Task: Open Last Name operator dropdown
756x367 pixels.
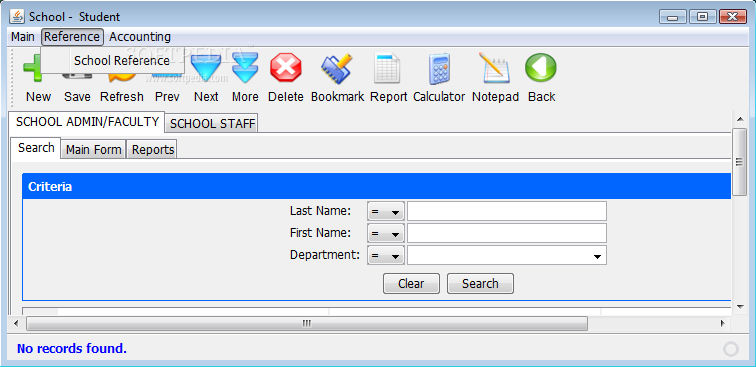Action: [x=386, y=212]
